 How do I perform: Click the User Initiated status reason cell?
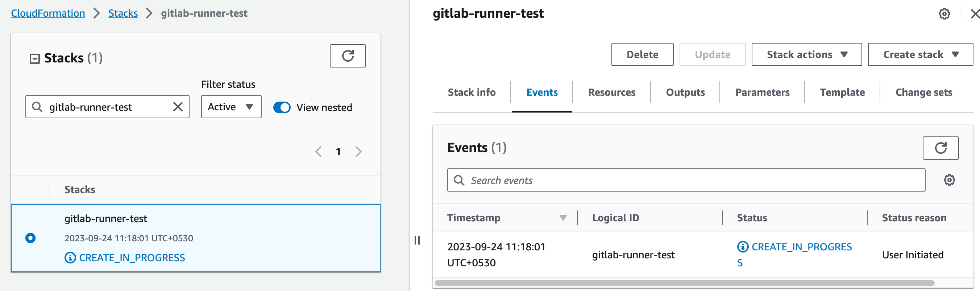[912, 255]
